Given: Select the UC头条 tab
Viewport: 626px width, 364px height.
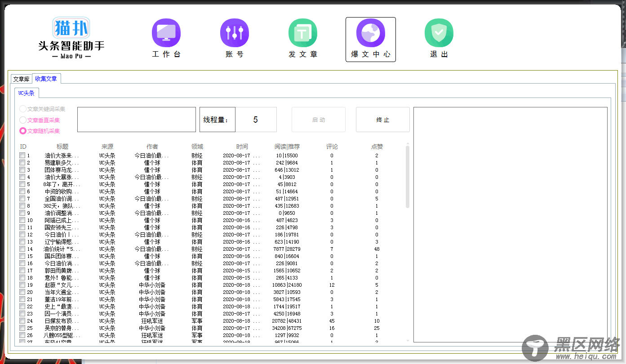Looking at the screenshot, I should 27,93.
